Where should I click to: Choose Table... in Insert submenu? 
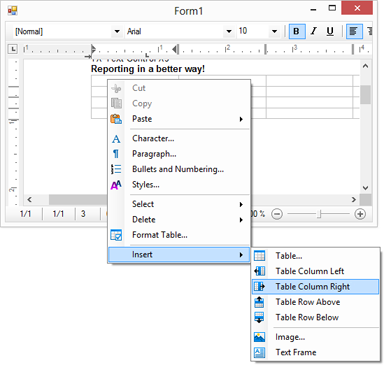(315, 256)
